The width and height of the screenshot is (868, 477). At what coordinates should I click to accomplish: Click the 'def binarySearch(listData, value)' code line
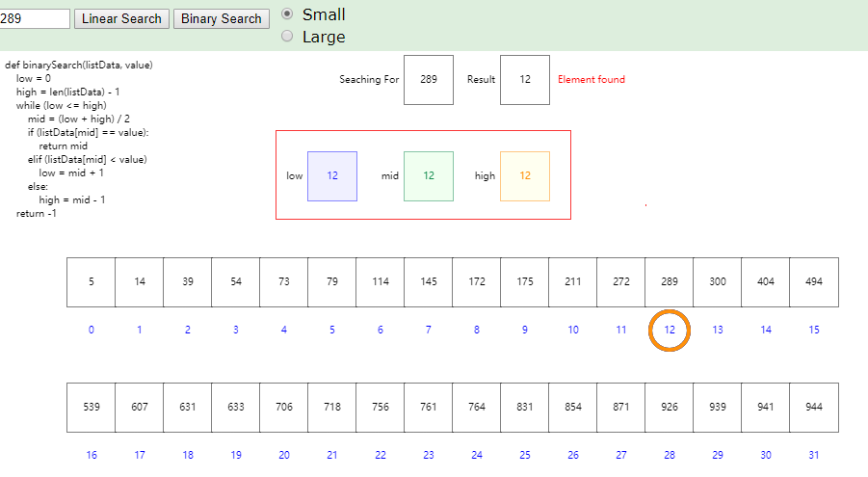tap(79, 66)
